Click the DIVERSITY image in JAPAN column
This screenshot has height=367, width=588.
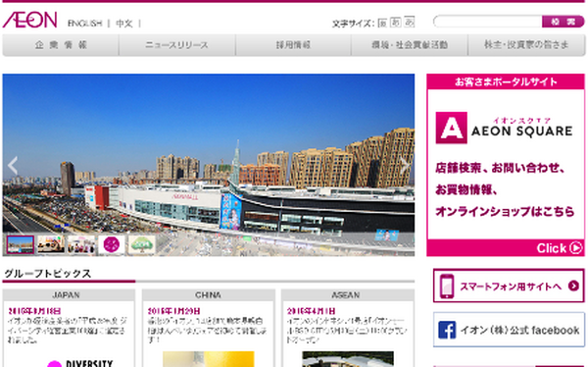coord(79,362)
